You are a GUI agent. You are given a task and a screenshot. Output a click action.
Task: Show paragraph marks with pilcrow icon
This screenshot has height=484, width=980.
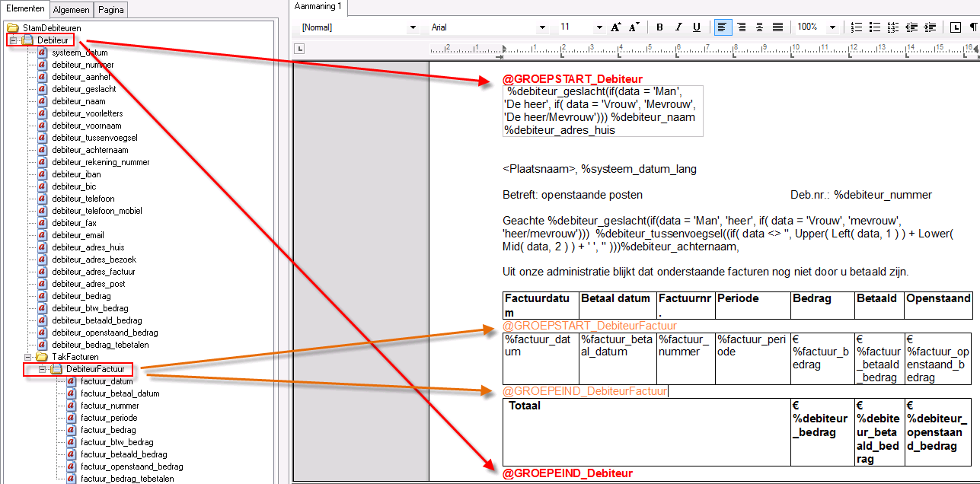tap(974, 27)
